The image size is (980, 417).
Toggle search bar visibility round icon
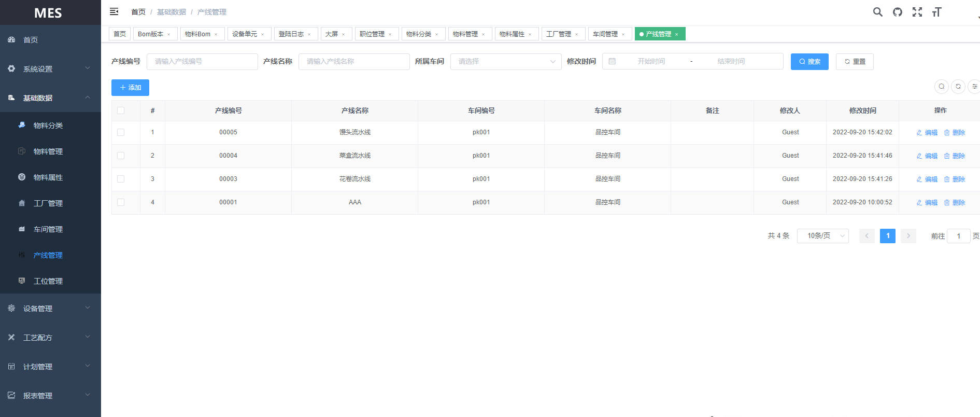(x=941, y=87)
